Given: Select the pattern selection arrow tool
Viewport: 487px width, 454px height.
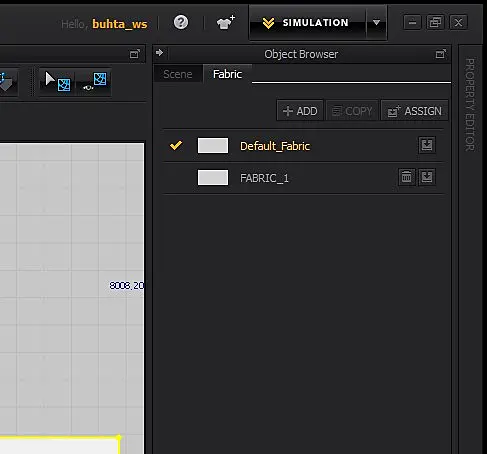Looking at the screenshot, I should [x=58, y=82].
